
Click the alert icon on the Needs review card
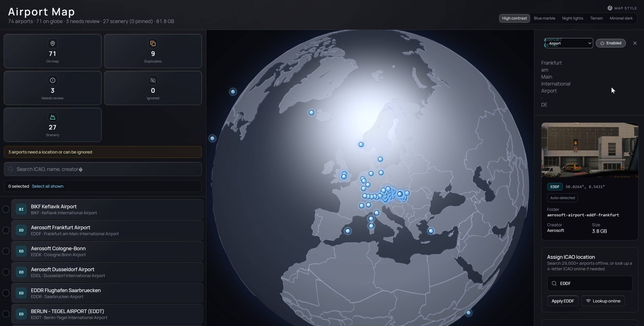click(x=53, y=80)
